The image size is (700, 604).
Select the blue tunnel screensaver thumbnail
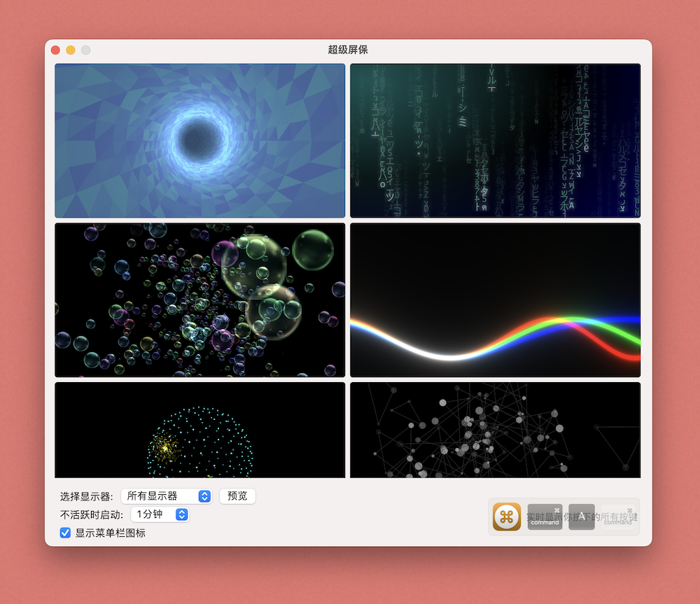[199, 141]
